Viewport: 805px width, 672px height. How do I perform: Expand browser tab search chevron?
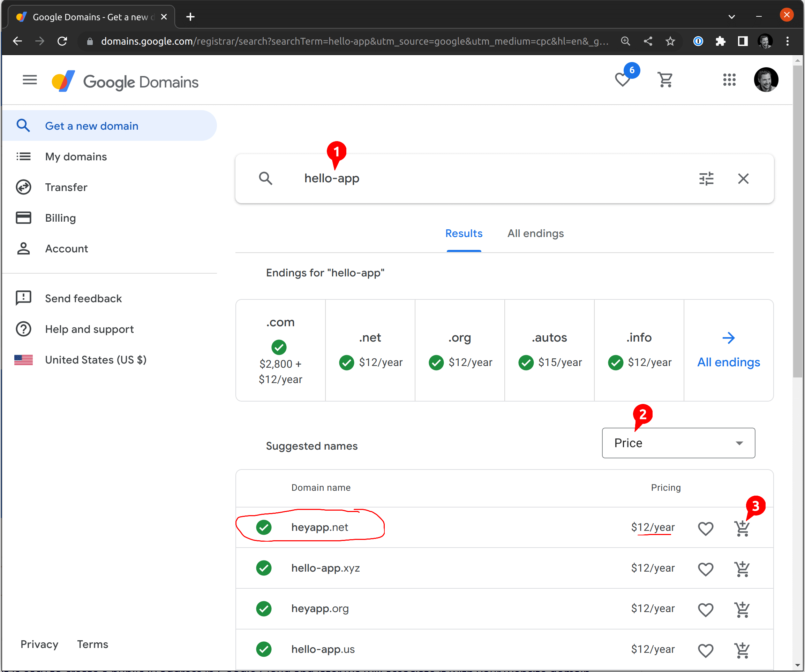(731, 17)
